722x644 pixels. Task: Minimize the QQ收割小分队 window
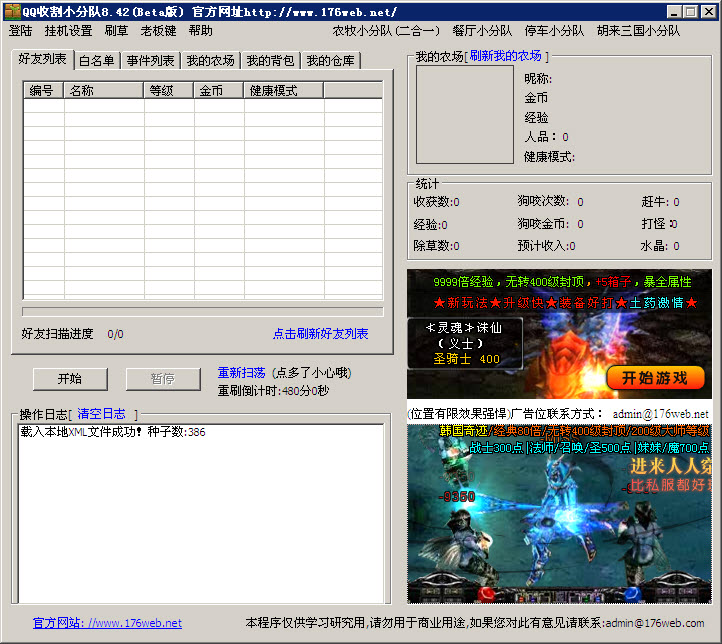[x=675, y=12]
